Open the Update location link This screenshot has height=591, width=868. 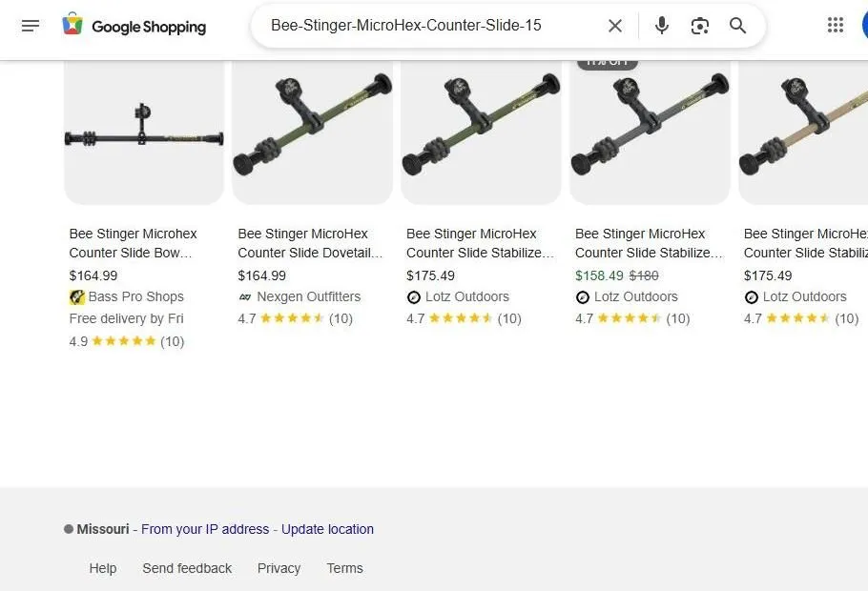327,529
